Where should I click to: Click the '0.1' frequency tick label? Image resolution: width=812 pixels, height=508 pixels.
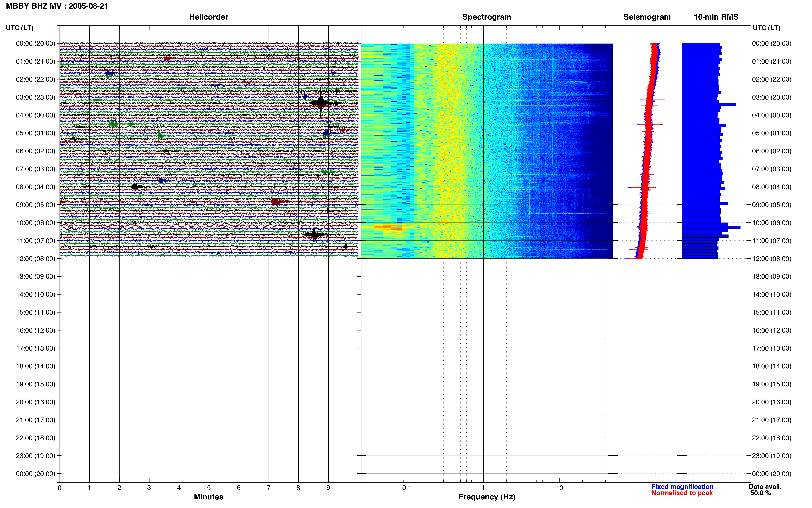(407, 487)
